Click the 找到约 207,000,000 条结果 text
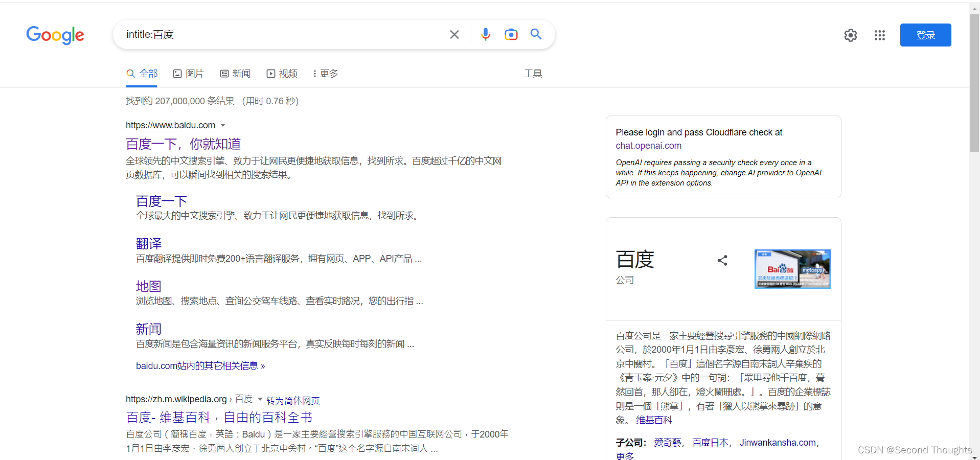Screen dimensions: 980x460 pyautogui.click(x=180, y=101)
